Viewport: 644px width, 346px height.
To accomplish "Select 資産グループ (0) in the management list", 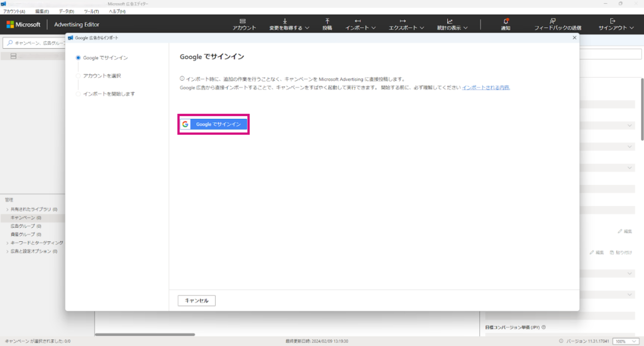I will [x=26, y=234].
